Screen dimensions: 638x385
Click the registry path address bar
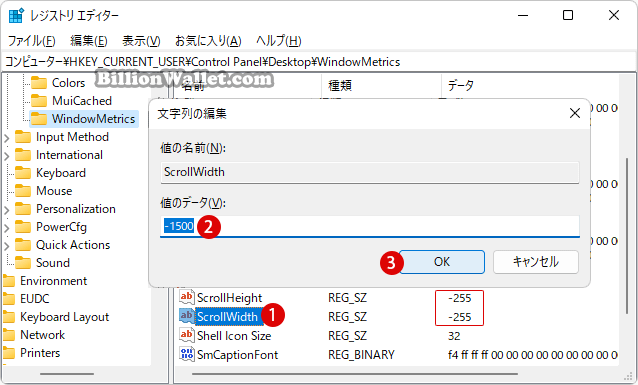[319, 62]
